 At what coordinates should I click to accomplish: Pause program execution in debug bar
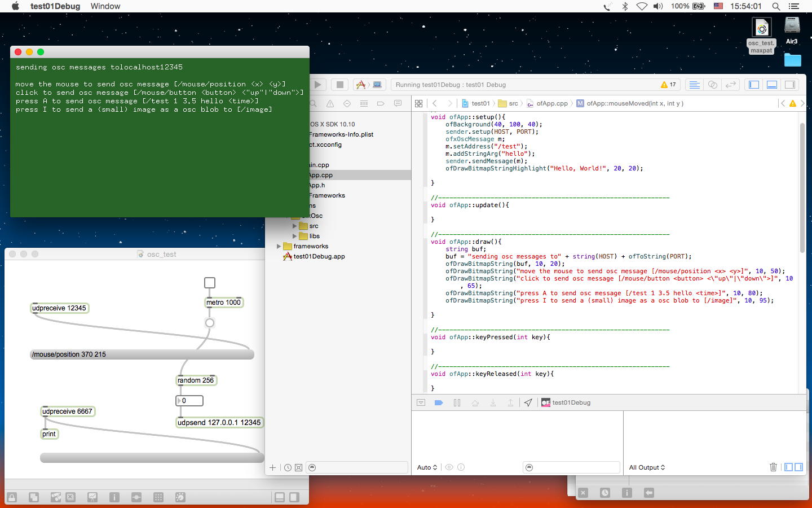(x=457, y=402)
